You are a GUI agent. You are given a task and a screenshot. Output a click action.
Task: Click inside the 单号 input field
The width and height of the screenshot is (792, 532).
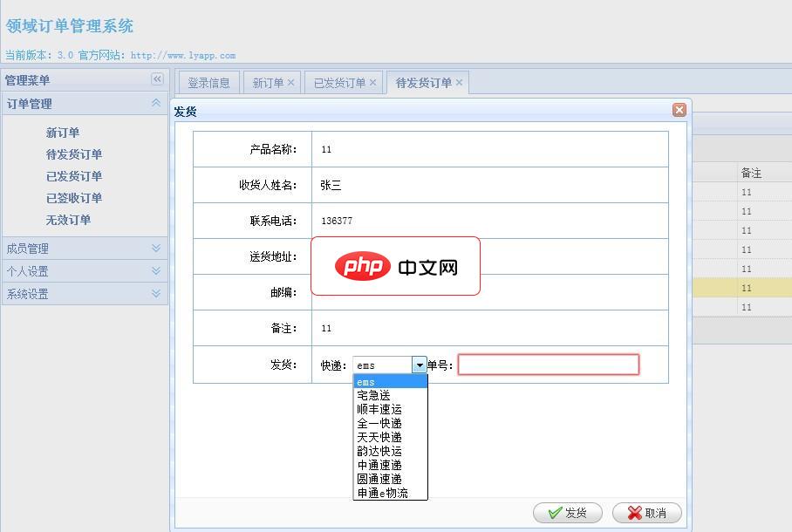[548, 364]
